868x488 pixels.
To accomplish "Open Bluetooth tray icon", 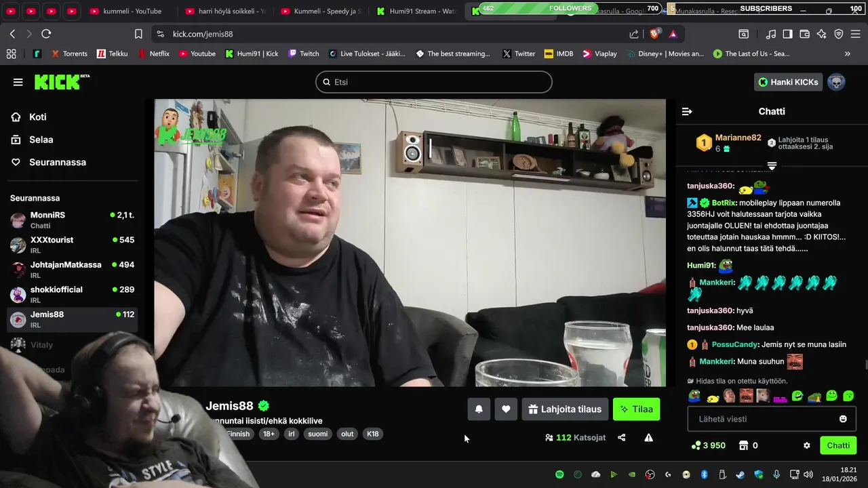I will coord(704,474).
